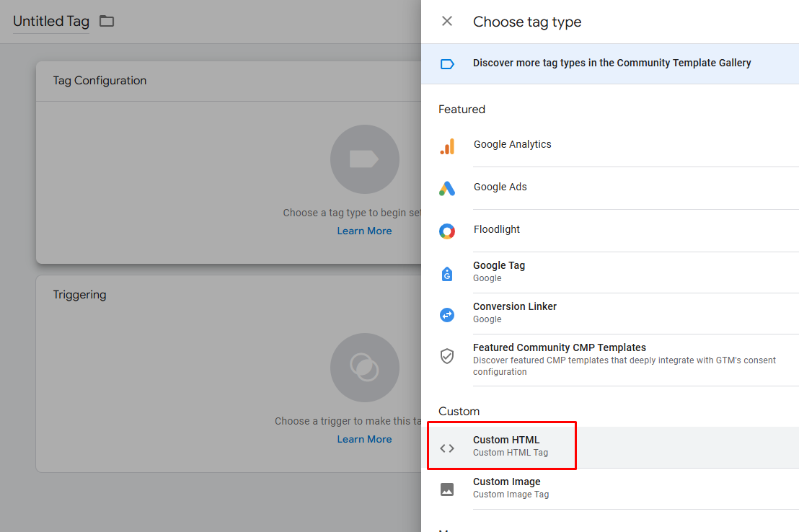Select the Google Analytics tag type
The image size is (799, 532).
click(513, 145)
